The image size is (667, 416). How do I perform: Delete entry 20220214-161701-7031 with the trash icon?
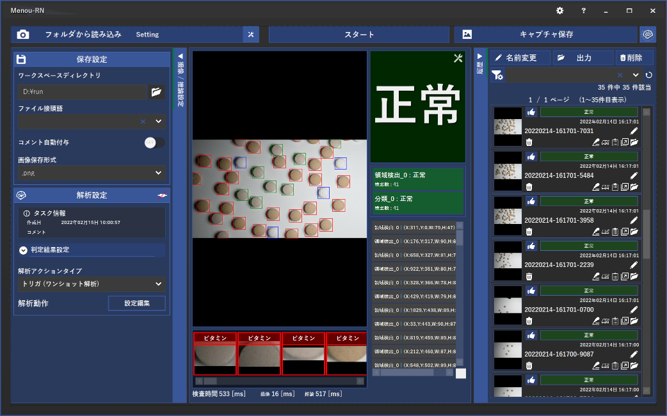click(529, 142)
